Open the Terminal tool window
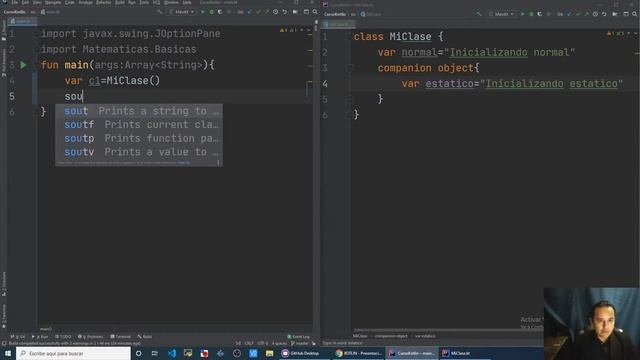 [x=120, y=337]
